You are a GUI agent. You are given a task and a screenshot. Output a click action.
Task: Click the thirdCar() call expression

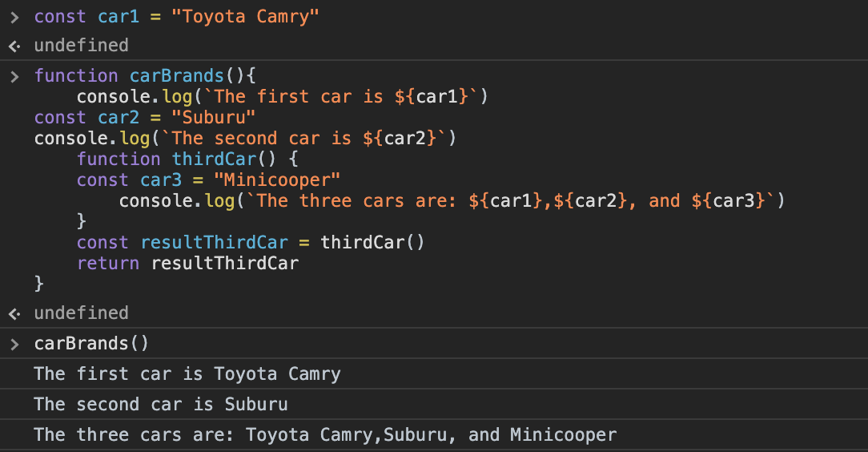[x=372, y=242]
